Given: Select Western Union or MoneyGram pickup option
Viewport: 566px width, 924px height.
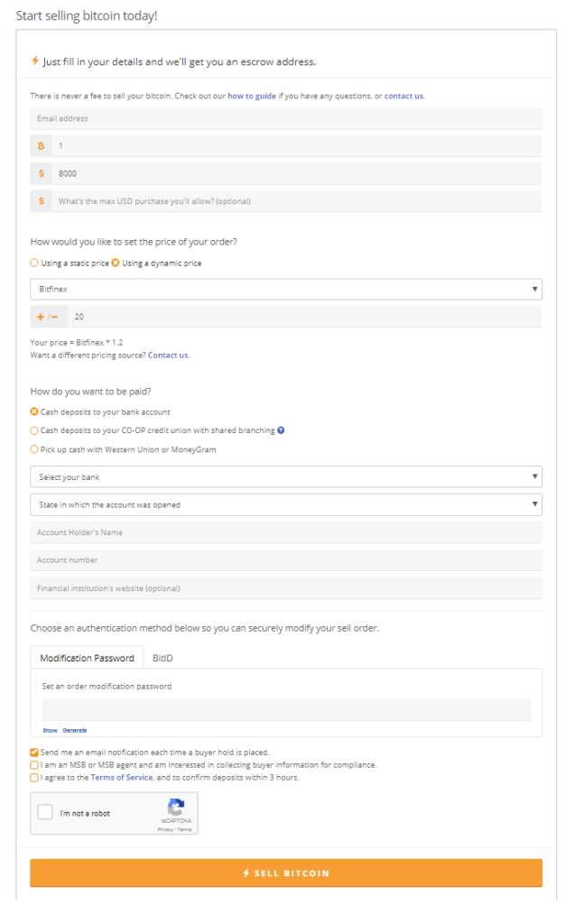Looking at the screenshot, I should pyautogui.click(x=34, y=448).
